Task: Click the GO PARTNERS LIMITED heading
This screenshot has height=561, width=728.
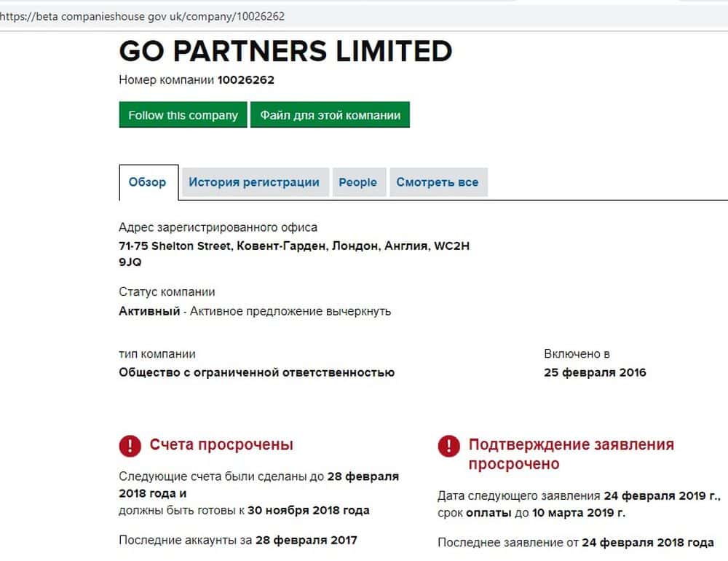Action: point(285,51)
